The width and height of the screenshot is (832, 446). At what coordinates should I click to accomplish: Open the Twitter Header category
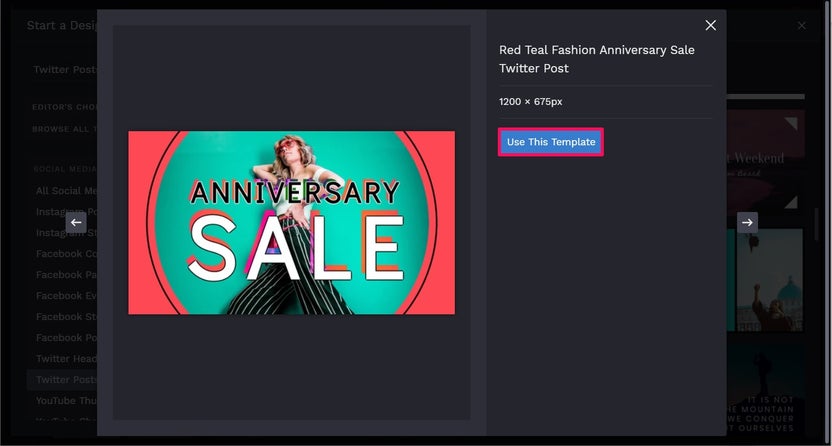tap(66, 358)
